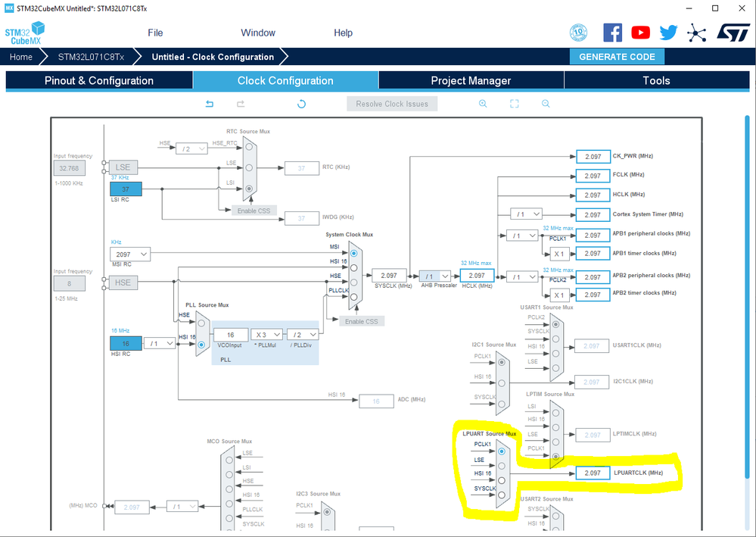Open the Cortex System Timer divider dropdown

[x=526, y=214]
